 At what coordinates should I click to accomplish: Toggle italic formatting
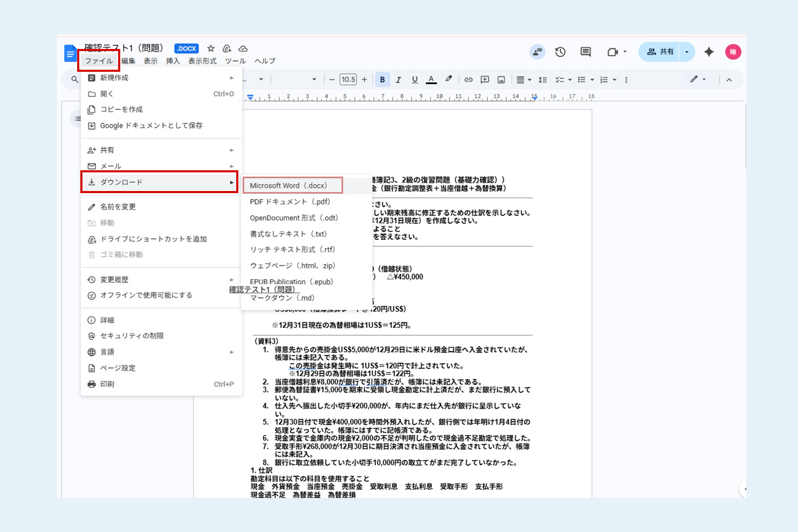tap(398, 80)
